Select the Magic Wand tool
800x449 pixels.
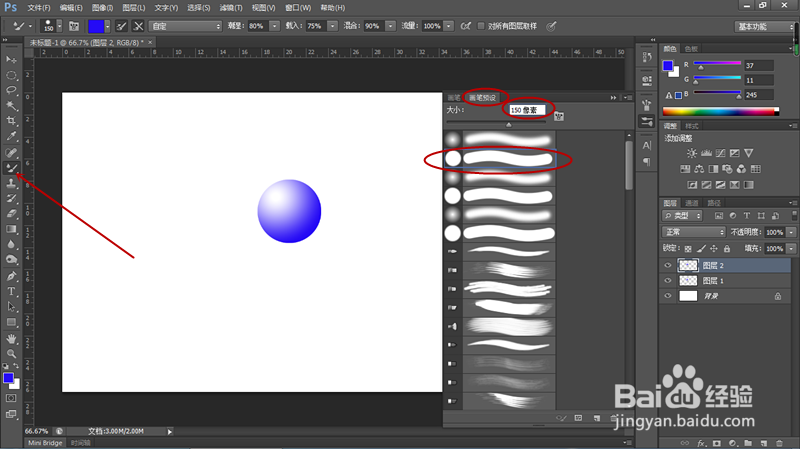tap(11, 106)
